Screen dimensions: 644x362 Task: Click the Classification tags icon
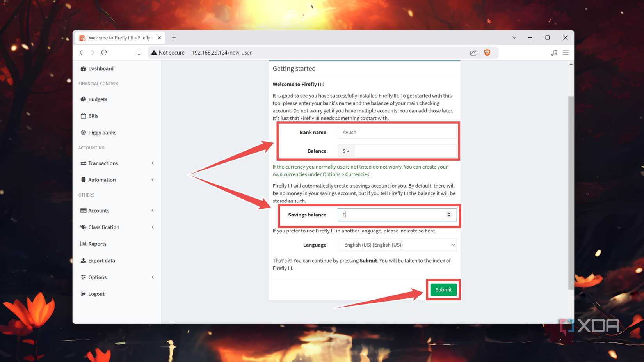coord(83,227)
